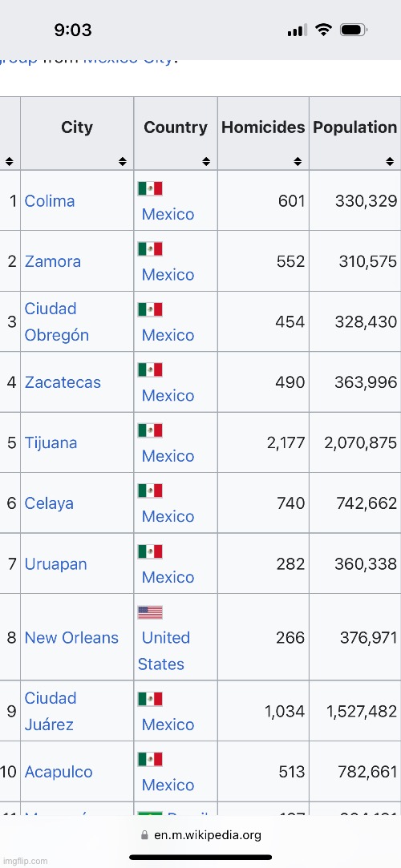
Task: Click the United States flag icon
Action: [150, 612]
